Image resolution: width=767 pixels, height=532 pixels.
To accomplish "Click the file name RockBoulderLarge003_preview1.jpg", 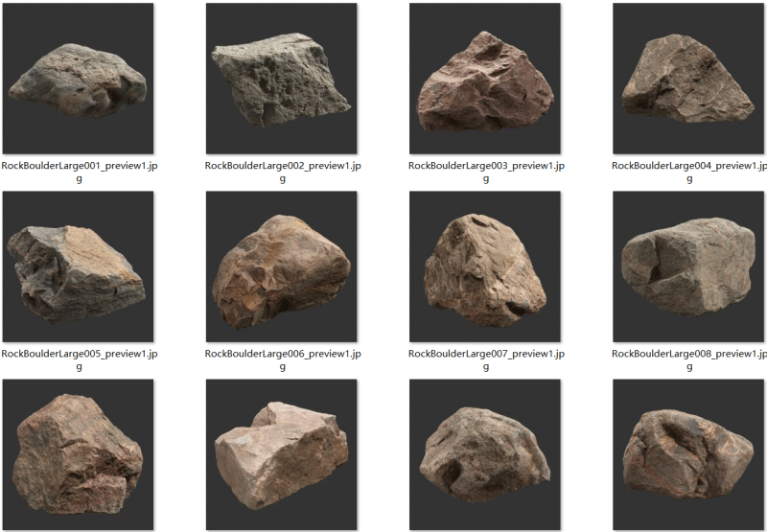I will tap(486, 173).
